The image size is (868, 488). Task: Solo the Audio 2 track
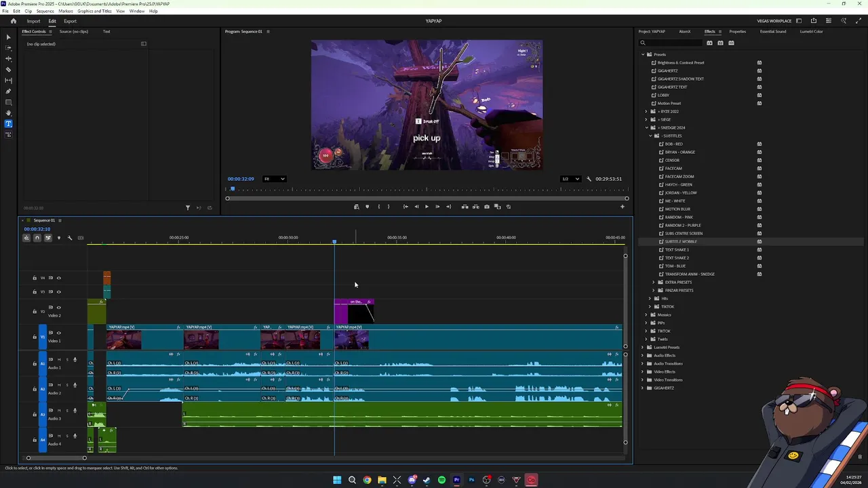(66, 385)
